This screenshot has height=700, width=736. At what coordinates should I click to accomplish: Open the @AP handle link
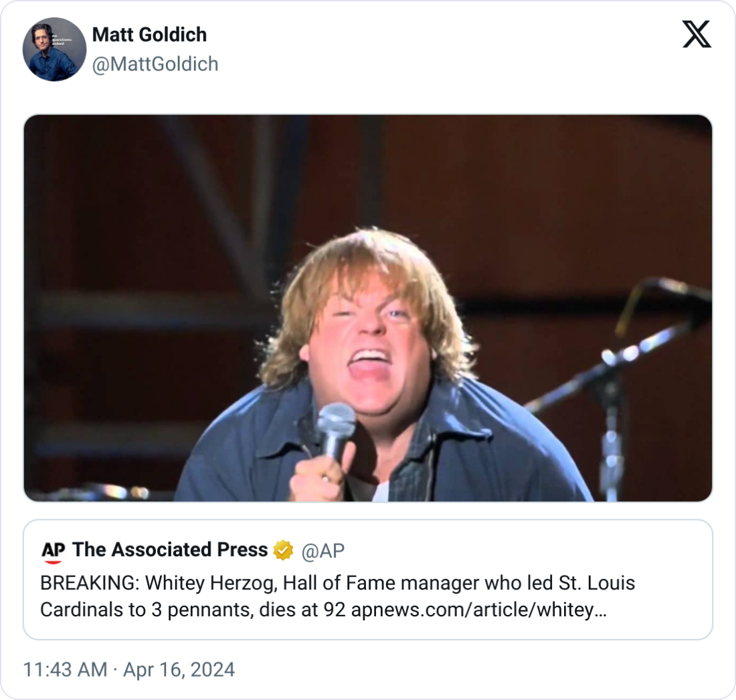click(325, 550)
